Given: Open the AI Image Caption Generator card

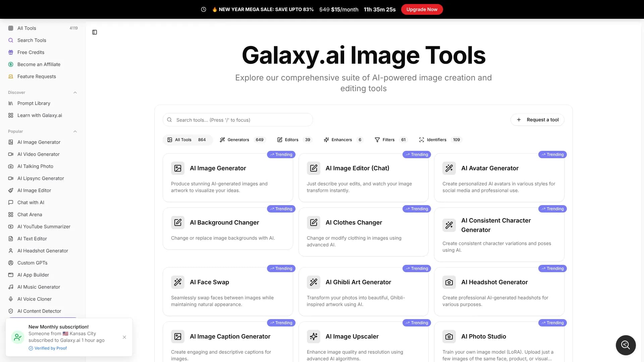Looking at the screenshot, I should tap(228, 342).
